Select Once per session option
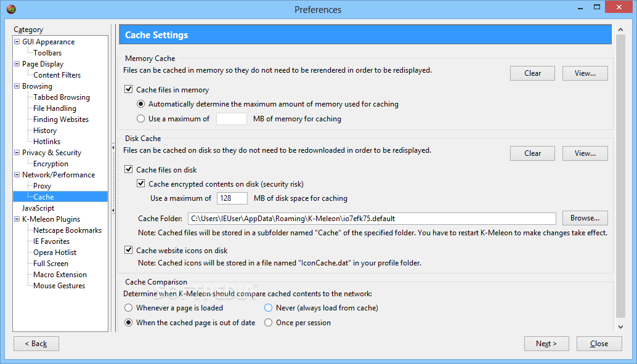 tap(268, 323)
